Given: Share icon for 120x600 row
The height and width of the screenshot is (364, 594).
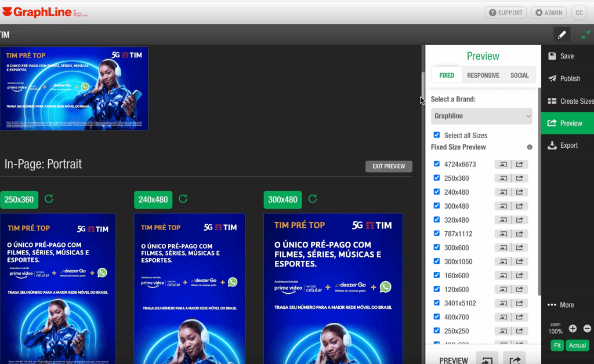Looking at the screenshot, I should click(519, 289).
